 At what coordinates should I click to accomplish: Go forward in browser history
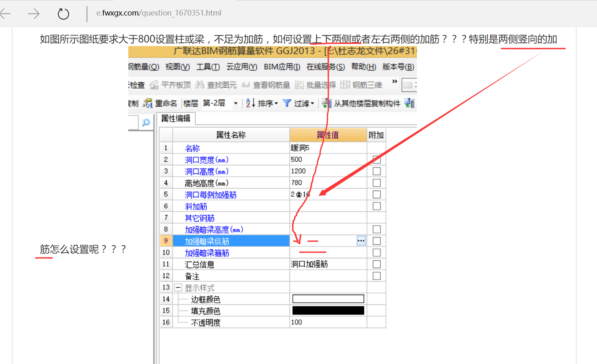[33, 14]
